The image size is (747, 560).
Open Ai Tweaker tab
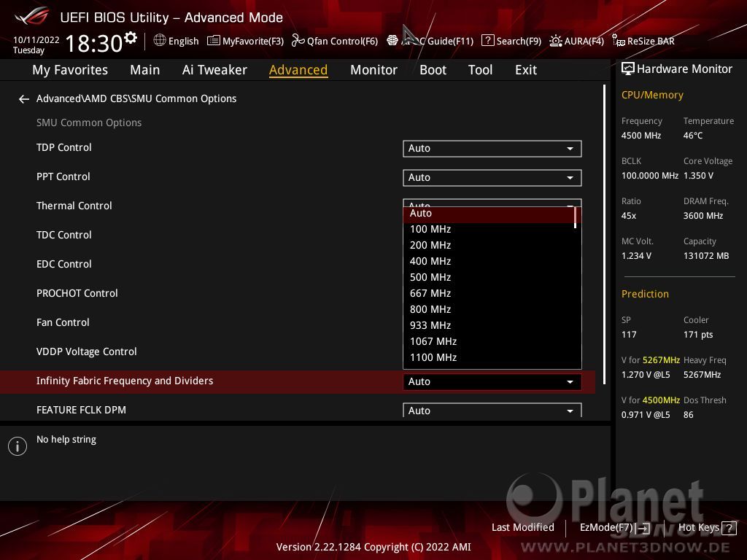[214, 70]
